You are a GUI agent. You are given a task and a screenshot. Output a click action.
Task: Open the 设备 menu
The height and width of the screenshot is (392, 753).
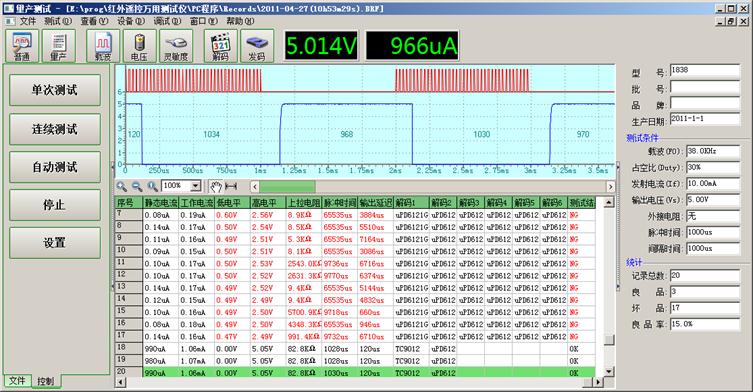pyautogui.click(x=131, y=21)
